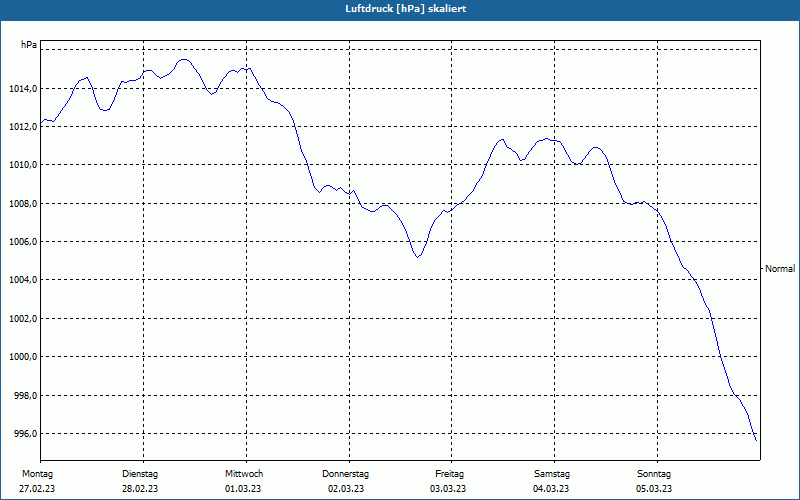Click the 'Montag' day label

37,474
